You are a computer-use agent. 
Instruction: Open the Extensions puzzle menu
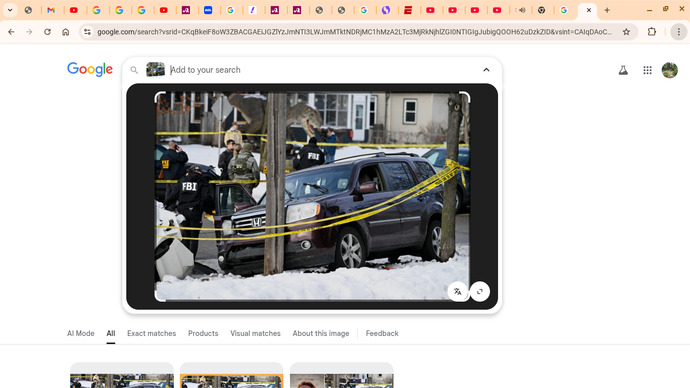click(652, 32)
